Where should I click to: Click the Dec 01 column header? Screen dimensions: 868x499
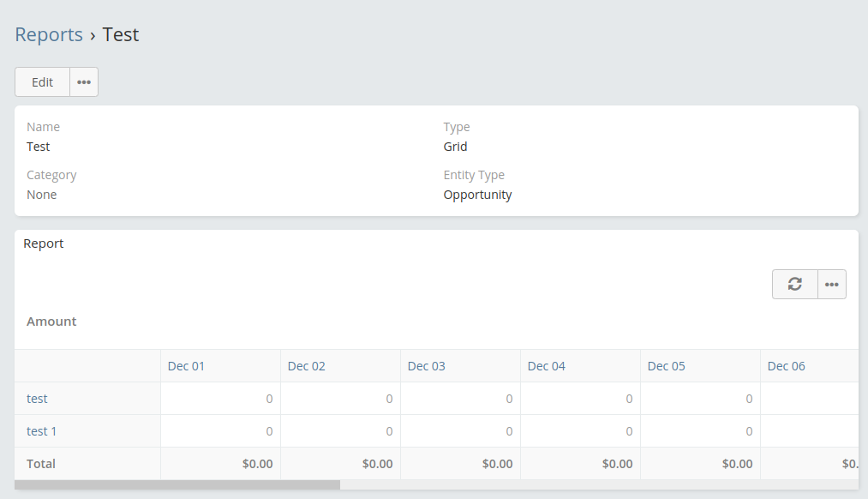tap(186, 366)
